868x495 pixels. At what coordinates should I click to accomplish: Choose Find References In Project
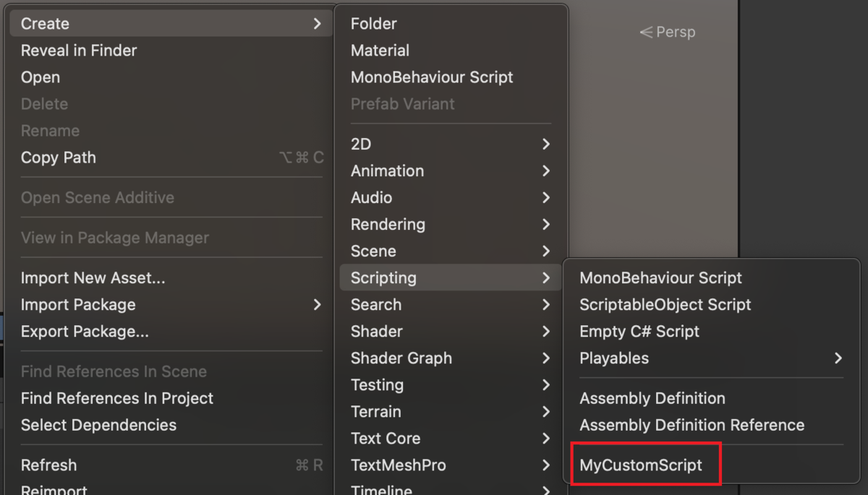(116, 398)
